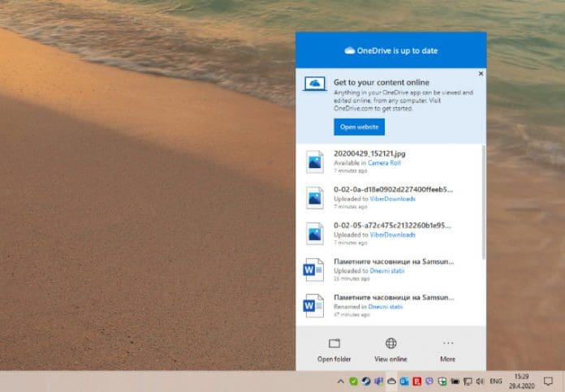This screenshot has width=565, height=392.
Task: Click the Open website button
Action: pos(360,127)
